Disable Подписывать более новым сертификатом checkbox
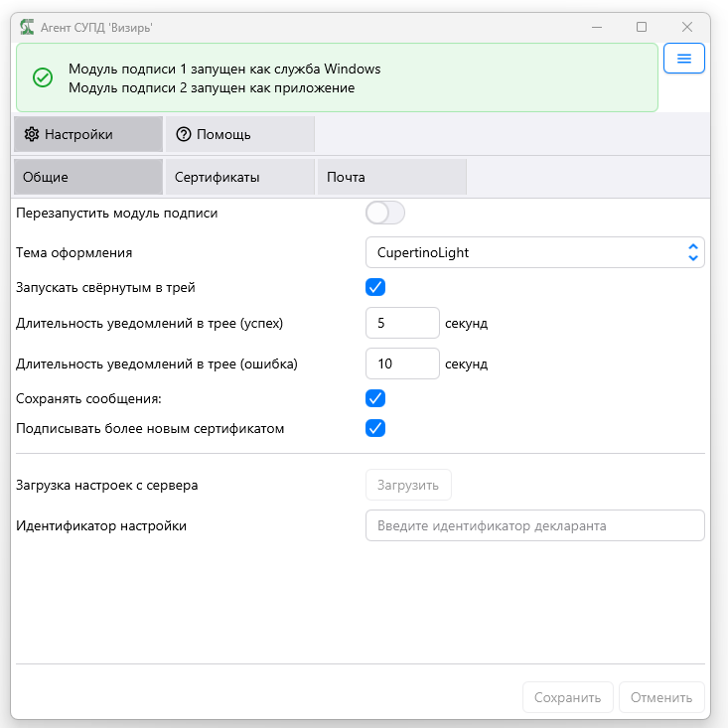The image size is (728, 728). (375, 428)
